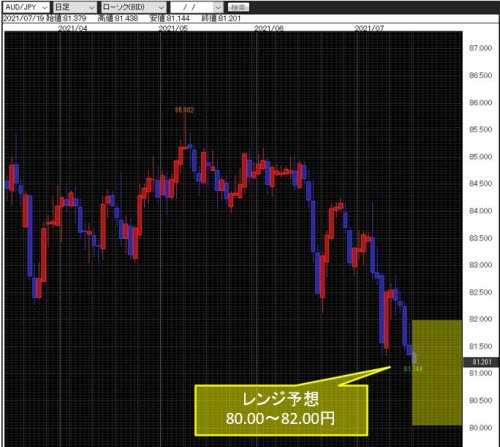Click the 81.500 price axis label
Image resolution: width=500 pixels, height=447 pixels.
click(x=480, y=346)
